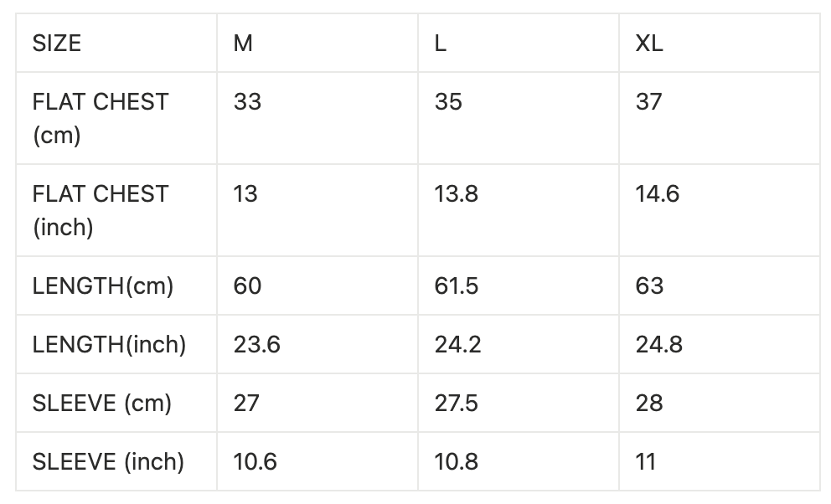The image size is (831, 504).
Task: Click the flat chest value 14.6
Action: tap(657, 194)
